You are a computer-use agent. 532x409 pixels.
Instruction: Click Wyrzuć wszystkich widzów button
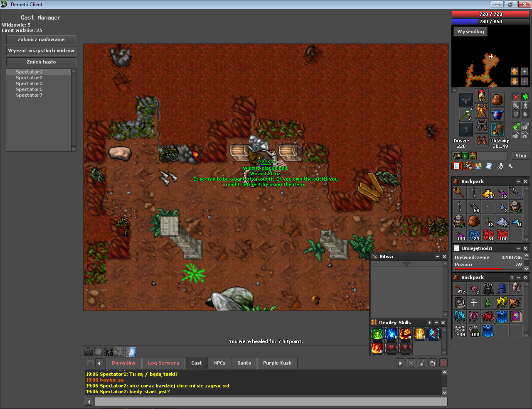click(41, 51)
